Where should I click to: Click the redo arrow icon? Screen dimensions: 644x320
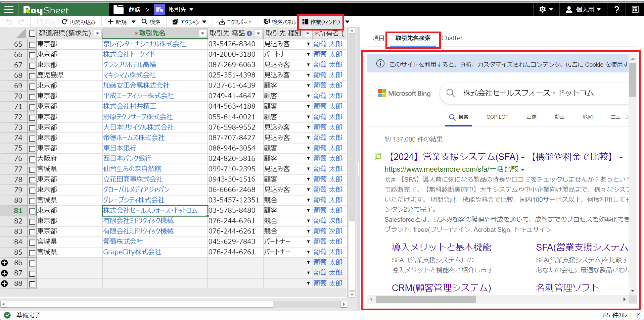[21, 22]
